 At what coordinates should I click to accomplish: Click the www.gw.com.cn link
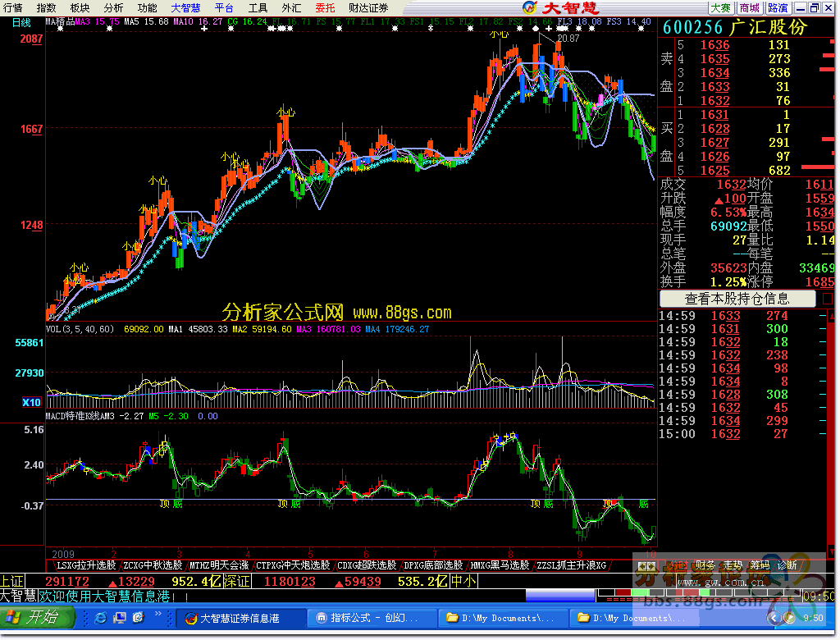pyautogui.click(x=720, y=582)
